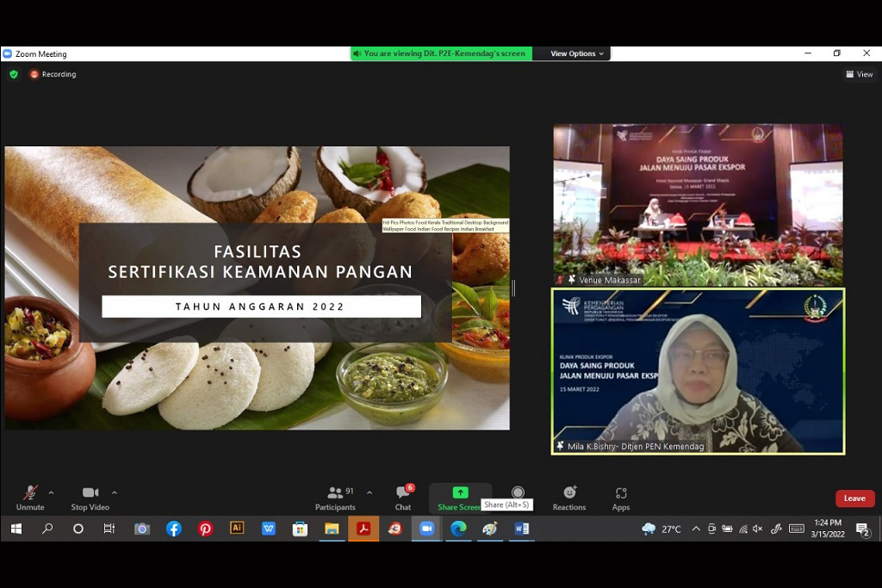
Task: Stop Video camera feed
Action: [x=90, y=497]
